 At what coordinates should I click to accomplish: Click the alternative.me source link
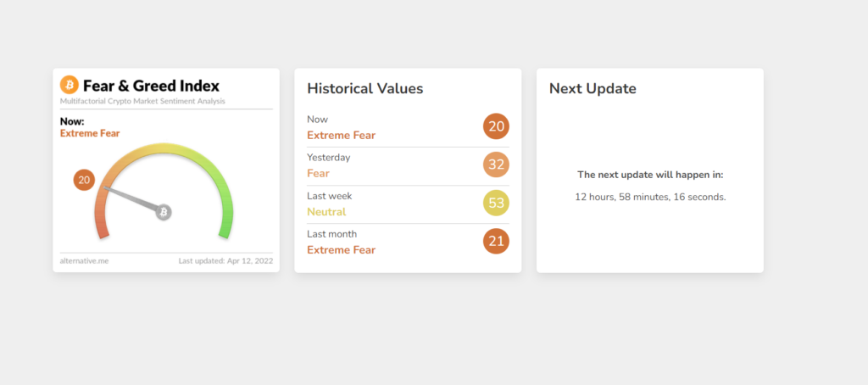point(84,260)
